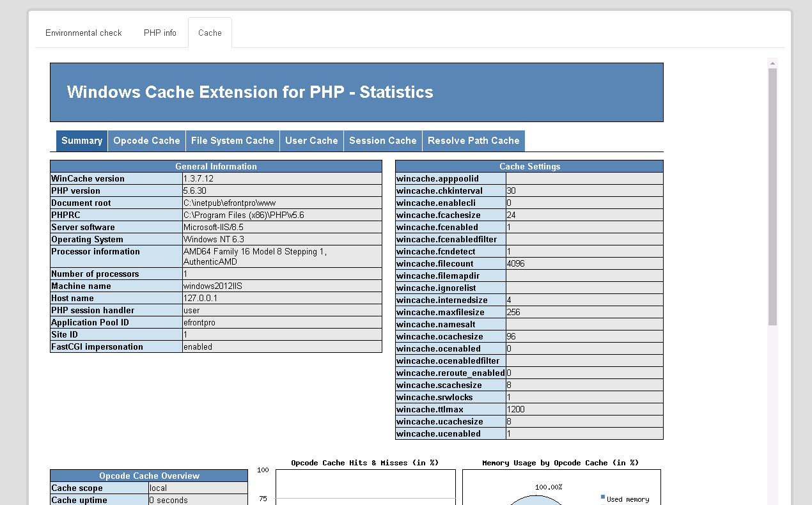Screen dimensions: 812x505
Task: Click the Used memory legend entry
Action: tap(625, 499)
